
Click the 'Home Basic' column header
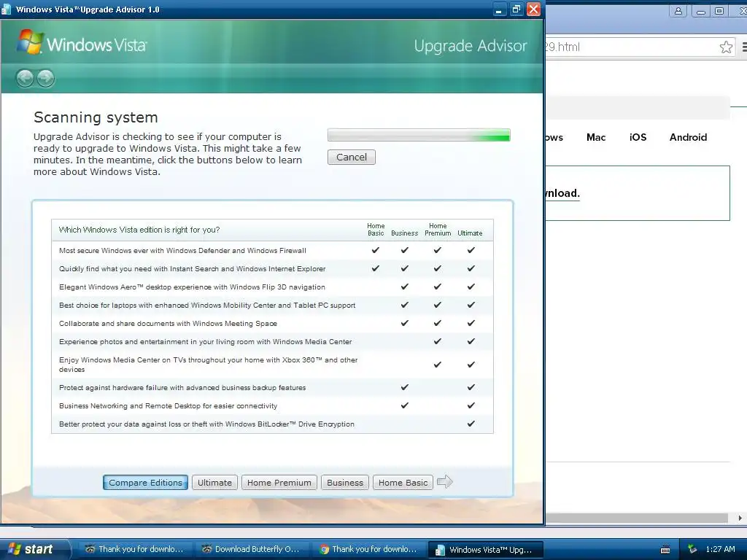pos(376,230)
